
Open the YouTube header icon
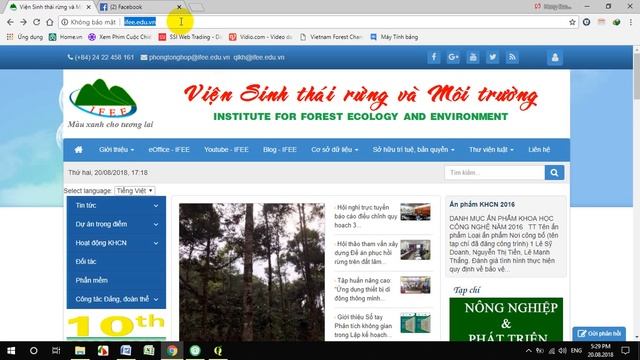click(x=473, y=57)
